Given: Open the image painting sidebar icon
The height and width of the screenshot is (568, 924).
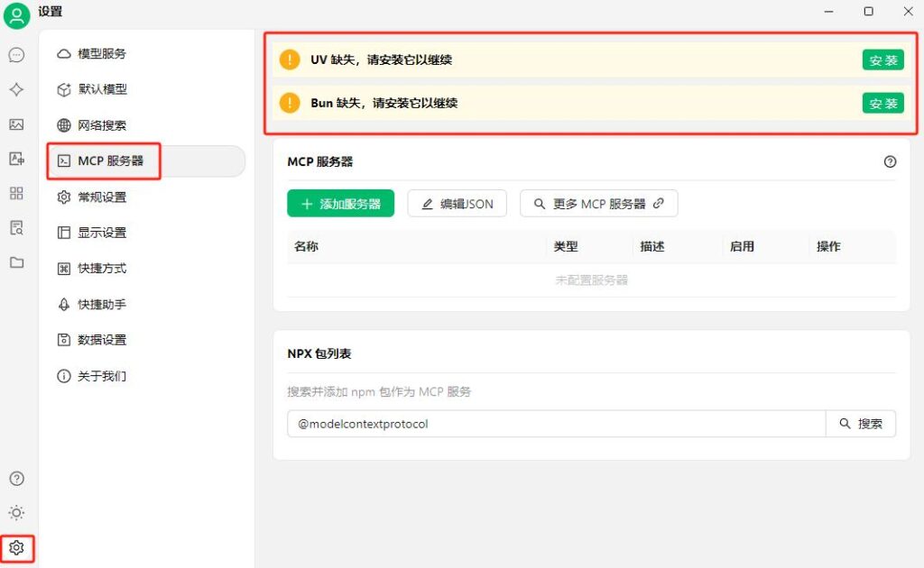Looking at the screenshot, I should coord(16,124).
